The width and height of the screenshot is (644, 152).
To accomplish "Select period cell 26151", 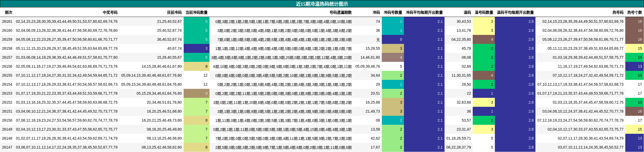I will point(7,111).
